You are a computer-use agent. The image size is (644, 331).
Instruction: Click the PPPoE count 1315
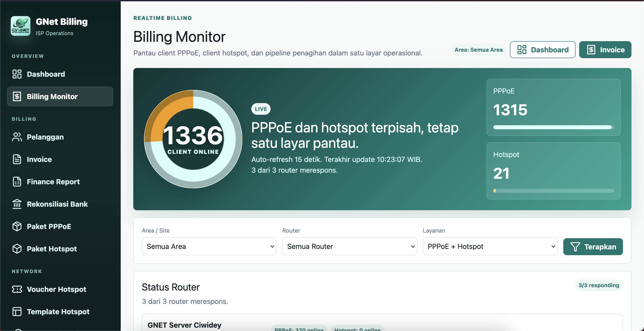tap(510, 110)
